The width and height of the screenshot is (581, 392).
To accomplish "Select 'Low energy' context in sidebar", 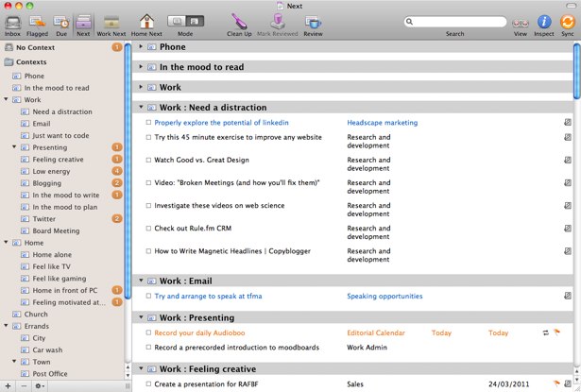I will [x=51, y=171].
